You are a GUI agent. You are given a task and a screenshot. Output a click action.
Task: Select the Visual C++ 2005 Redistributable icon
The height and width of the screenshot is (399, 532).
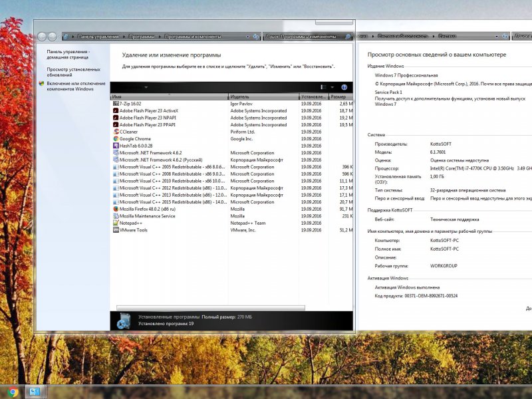click(x=116, y=167)
